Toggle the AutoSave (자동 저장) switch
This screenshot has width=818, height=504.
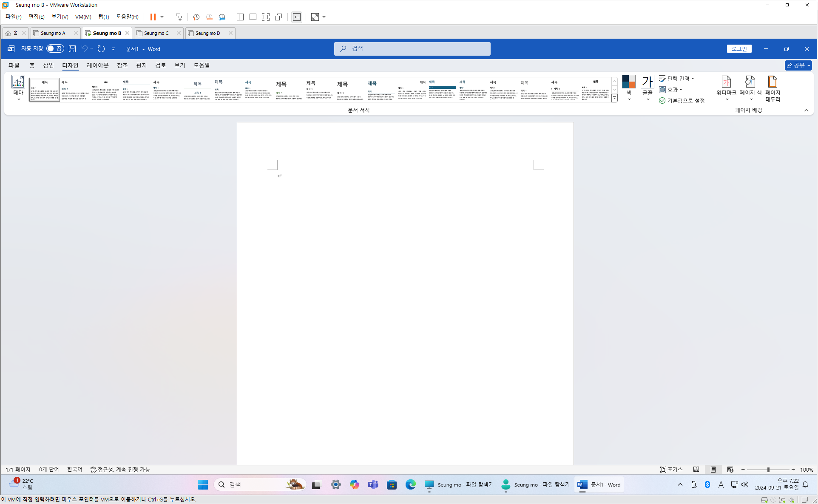point(55,49)
